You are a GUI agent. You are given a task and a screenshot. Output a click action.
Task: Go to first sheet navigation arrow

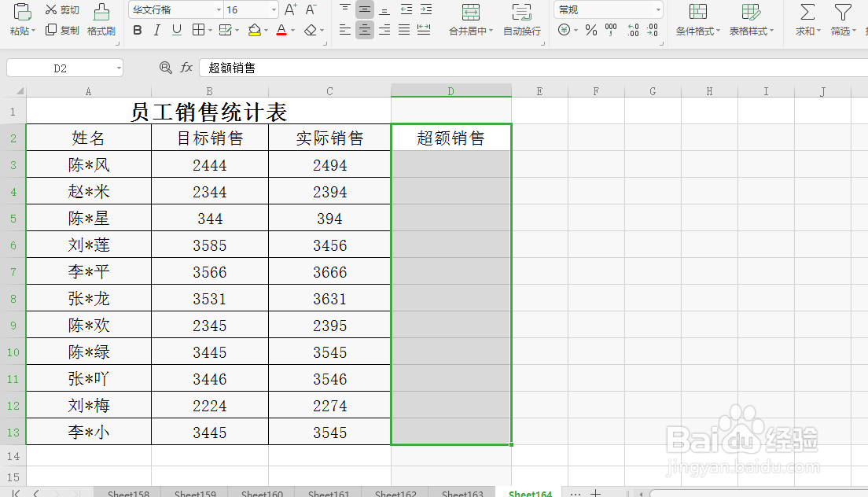click(x=16, y=492)
